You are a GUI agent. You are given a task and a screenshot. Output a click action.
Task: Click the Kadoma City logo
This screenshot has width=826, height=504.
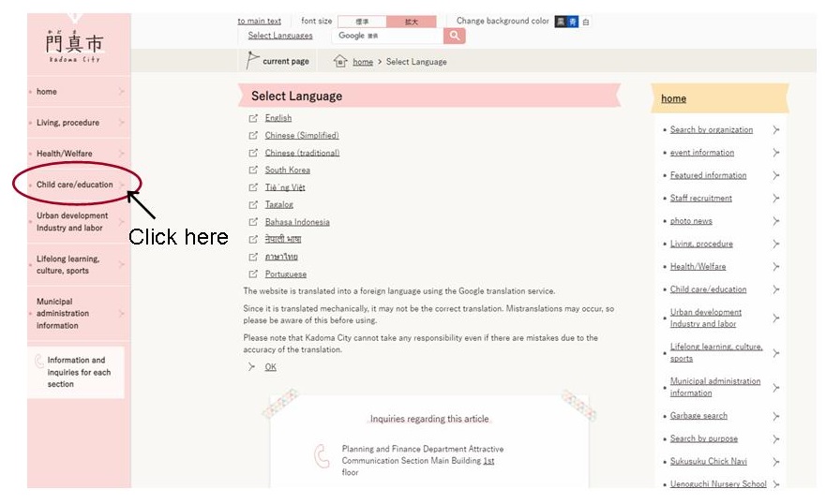(x=75, y=44)
